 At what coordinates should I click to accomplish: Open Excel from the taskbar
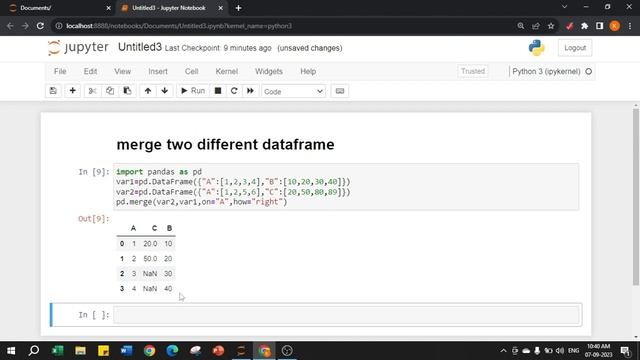(x=58, y=351)
